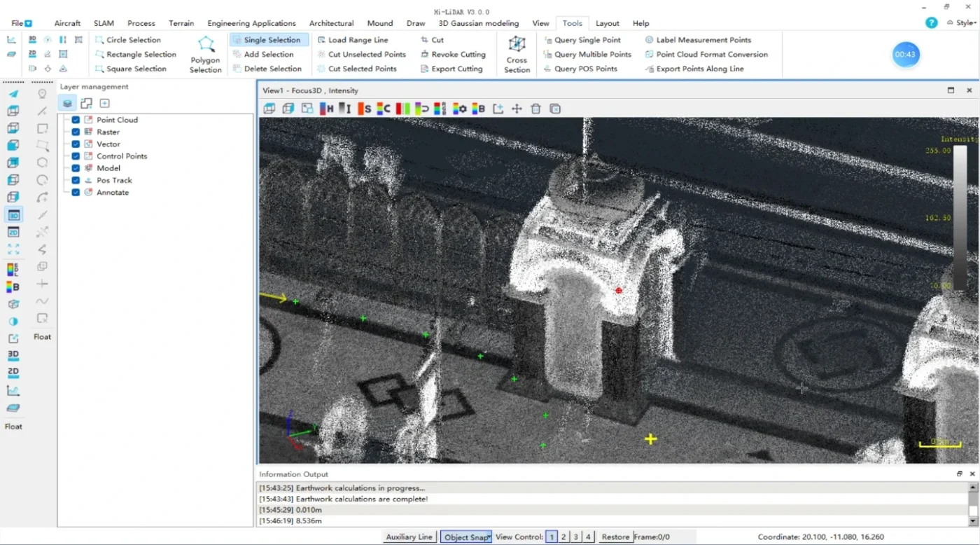Toggle the Auxiliary Line button
The width and height of the screenshot is (980, 545).
(409, 537)
